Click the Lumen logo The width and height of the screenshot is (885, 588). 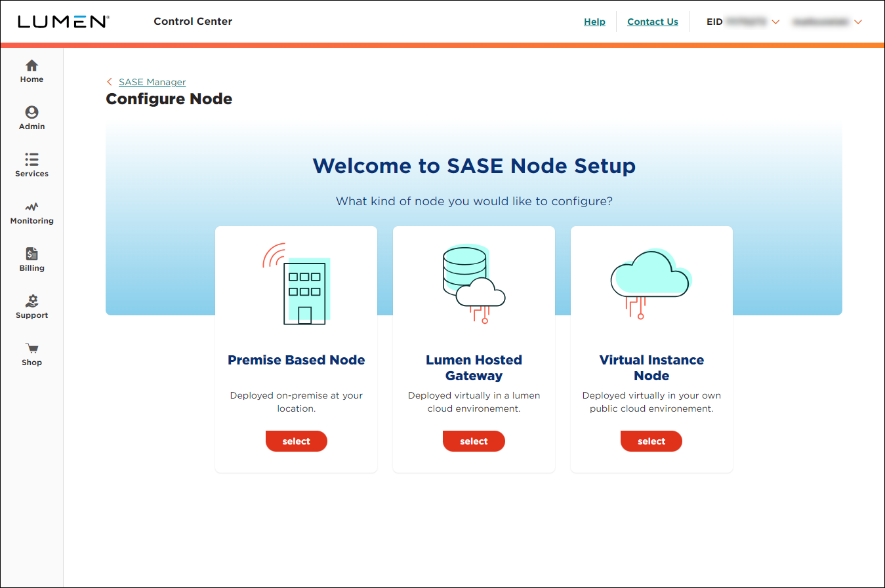coord(64,21)
